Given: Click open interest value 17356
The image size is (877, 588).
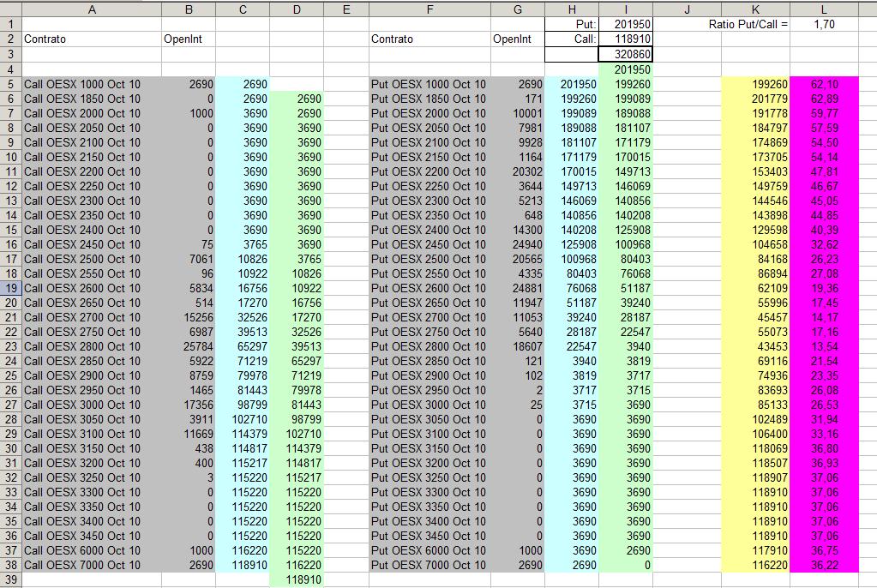Looking at the screenshot, I should tap(189, 405).
